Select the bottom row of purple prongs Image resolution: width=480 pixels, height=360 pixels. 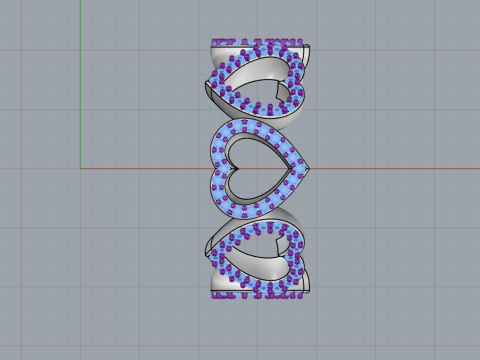point(257,295)
